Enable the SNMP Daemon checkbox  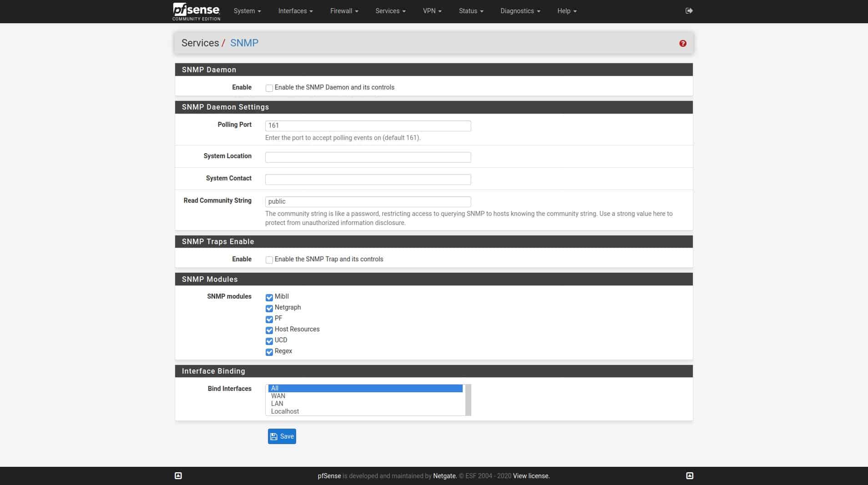click(269, 88)
